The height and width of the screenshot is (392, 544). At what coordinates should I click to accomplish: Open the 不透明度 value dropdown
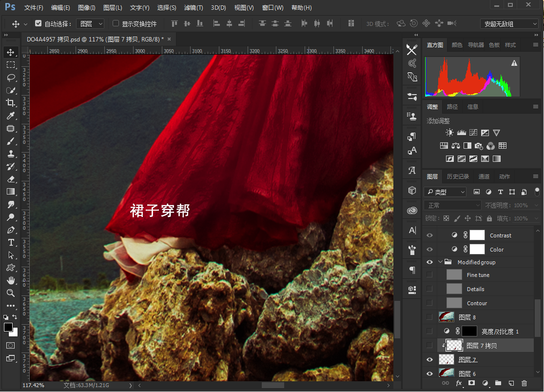[536, 205]
